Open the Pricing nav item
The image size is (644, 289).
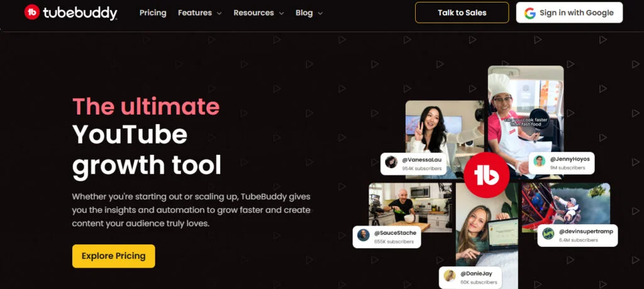coord(153,13)
